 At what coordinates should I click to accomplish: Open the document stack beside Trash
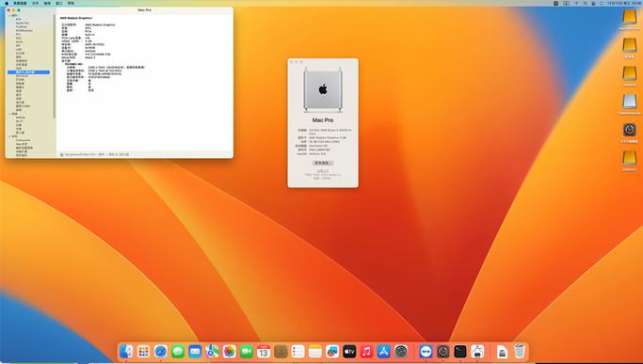pyautogui.click(x=503, y=351)
